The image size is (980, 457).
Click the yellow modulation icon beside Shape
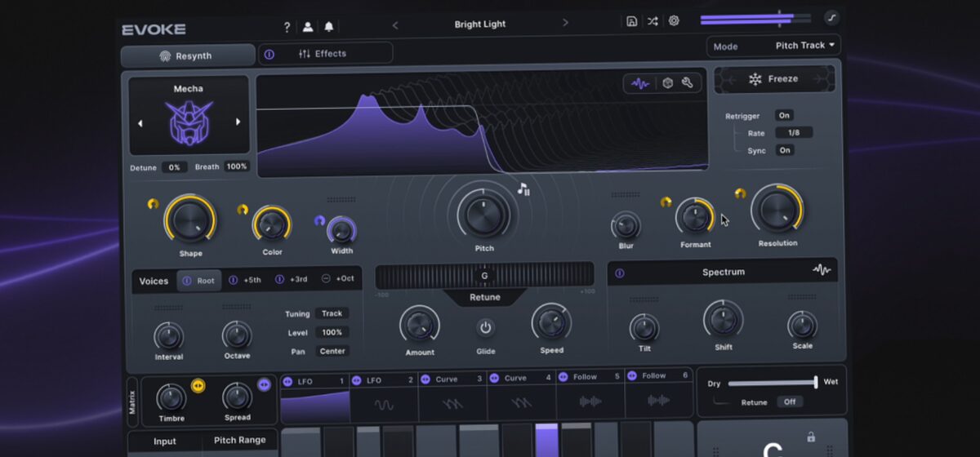[x=153, y=204]
